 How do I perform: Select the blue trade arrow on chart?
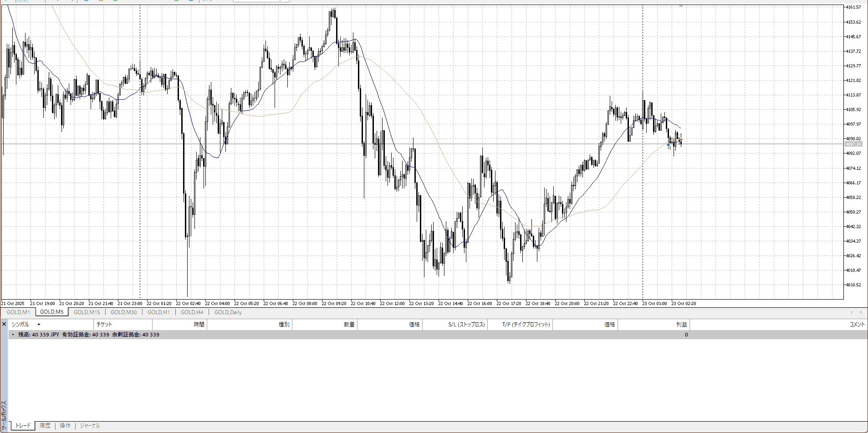click(668, 144)
